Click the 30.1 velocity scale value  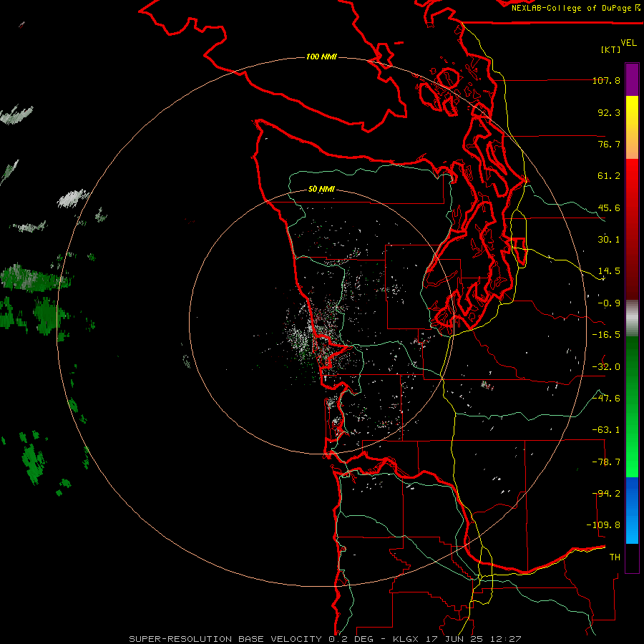[609, 240]
